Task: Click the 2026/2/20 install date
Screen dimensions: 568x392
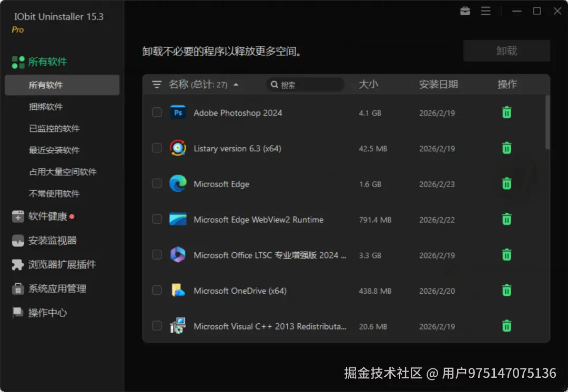Action: 437,291
